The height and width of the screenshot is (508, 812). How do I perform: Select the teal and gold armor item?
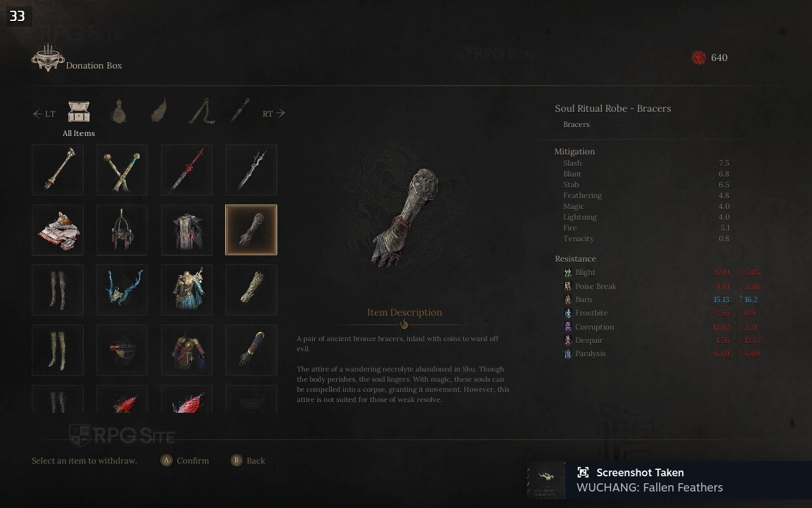click(x=187, y=290)
